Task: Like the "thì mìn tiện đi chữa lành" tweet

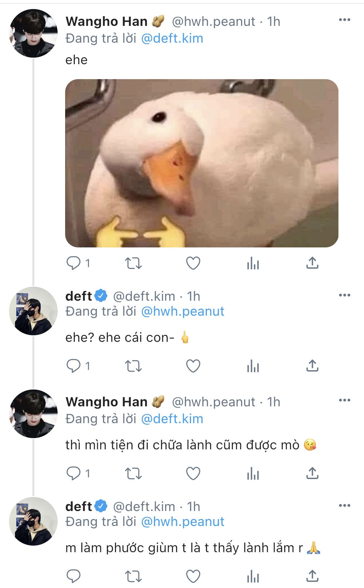Action: 193,474
